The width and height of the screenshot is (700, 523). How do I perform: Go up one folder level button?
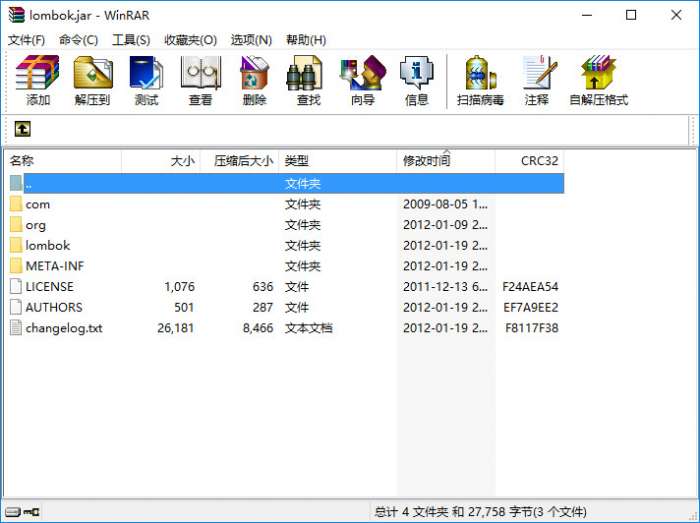pos(22,129)
